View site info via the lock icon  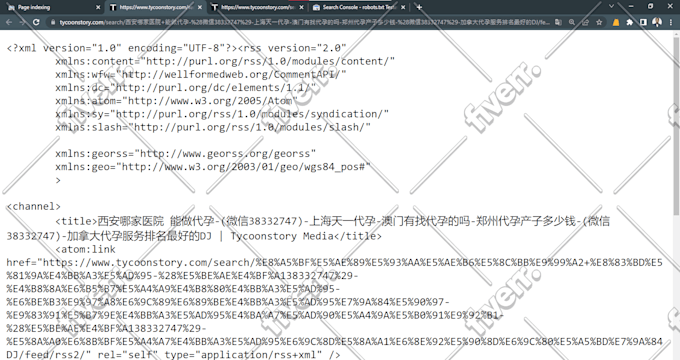[x=53, y=22]
